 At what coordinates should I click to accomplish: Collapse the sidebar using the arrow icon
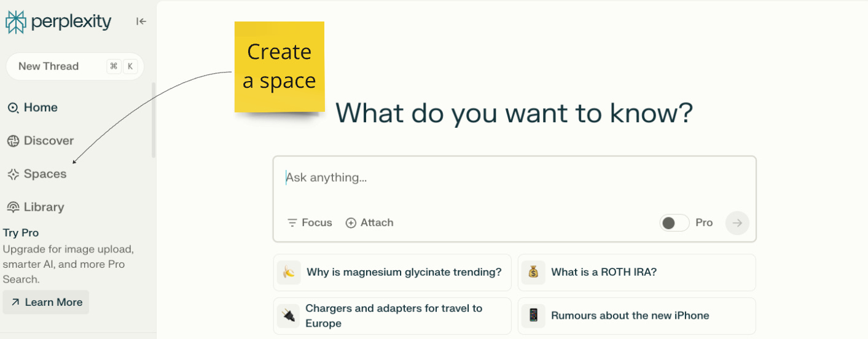pyautogui.click(x=141, y=21)
